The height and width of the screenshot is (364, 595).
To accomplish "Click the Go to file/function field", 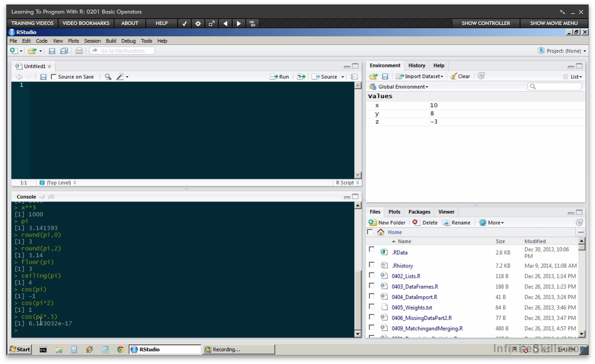I will tap(122, 51).
